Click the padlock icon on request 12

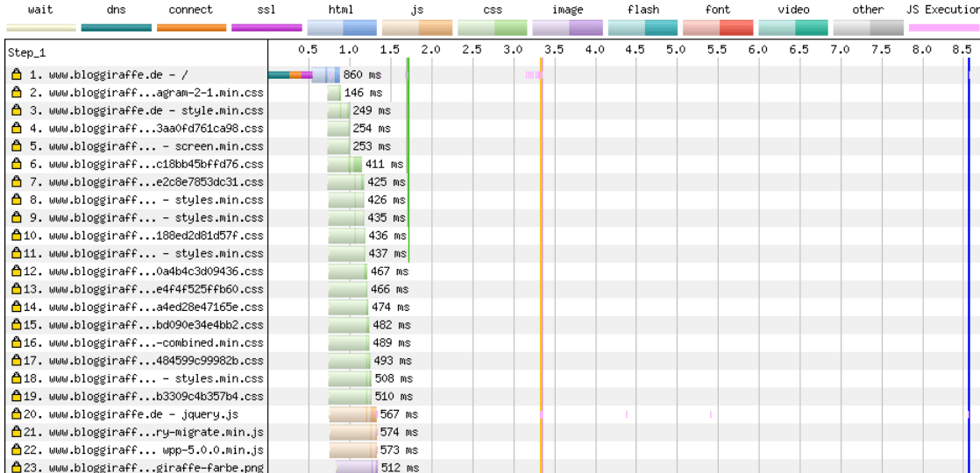[16, 272]
